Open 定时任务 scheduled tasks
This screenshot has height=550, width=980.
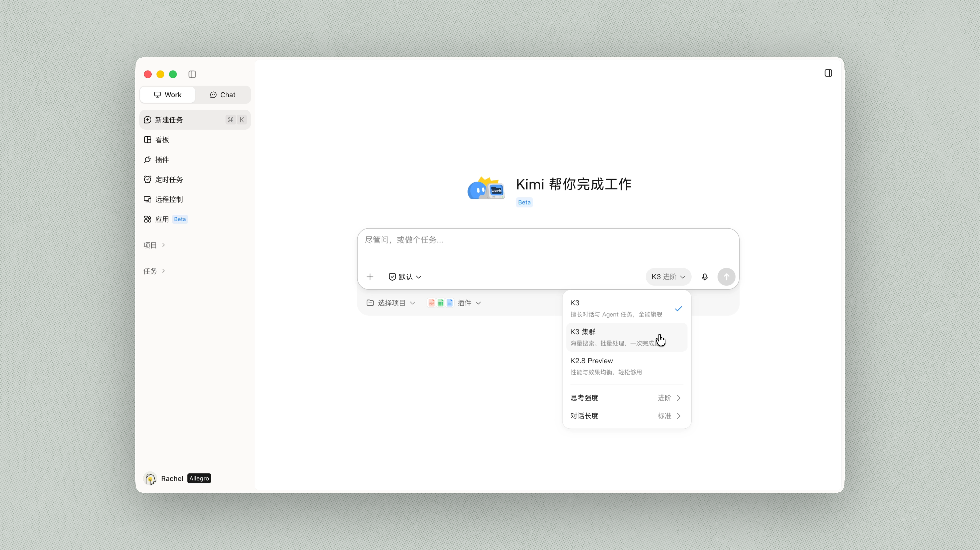(195, 180)
